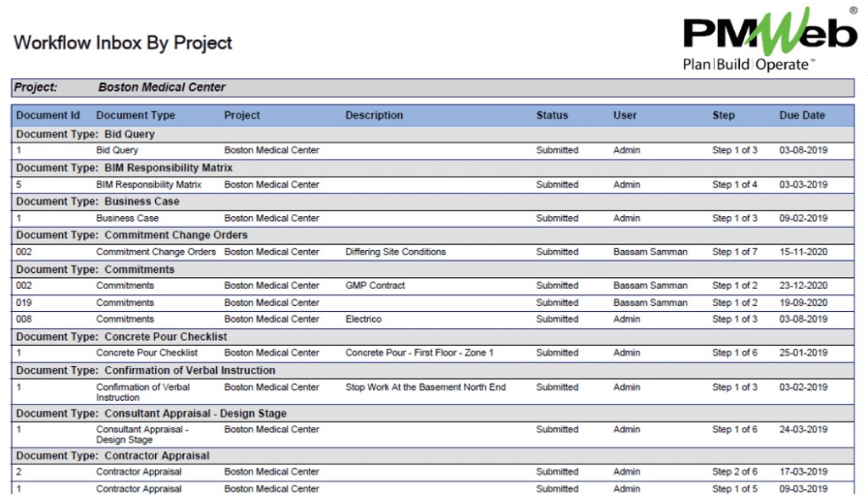The width and height of the screenshot is (868, 495).
Task: Click 'Step 1 of 4' in the BIM row
Action: click(x=735, y=185)
